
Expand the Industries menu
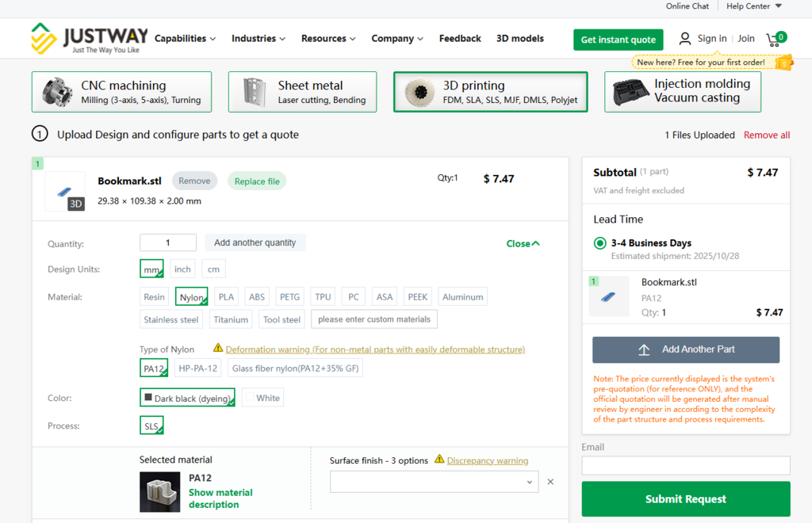(x=259, y=39)
